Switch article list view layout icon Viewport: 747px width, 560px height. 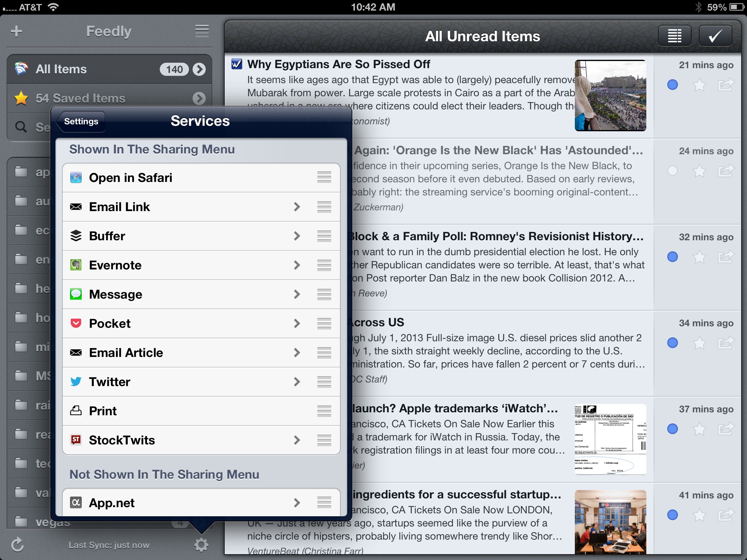(x=674, y=36)
